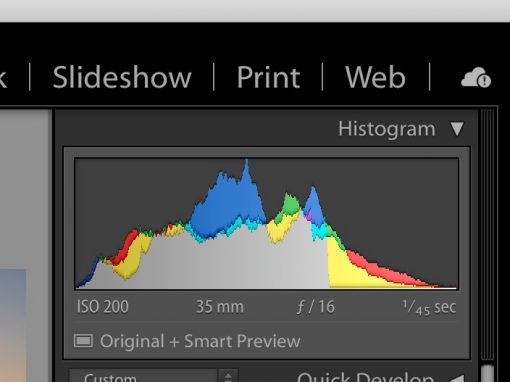Click the Quick Develop panel title
The image size is (510, 382).
[365, 377]
